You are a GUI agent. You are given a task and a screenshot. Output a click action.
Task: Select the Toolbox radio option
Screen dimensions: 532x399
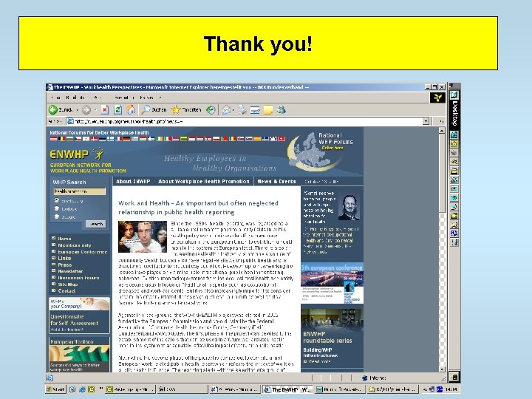point(57,208)
